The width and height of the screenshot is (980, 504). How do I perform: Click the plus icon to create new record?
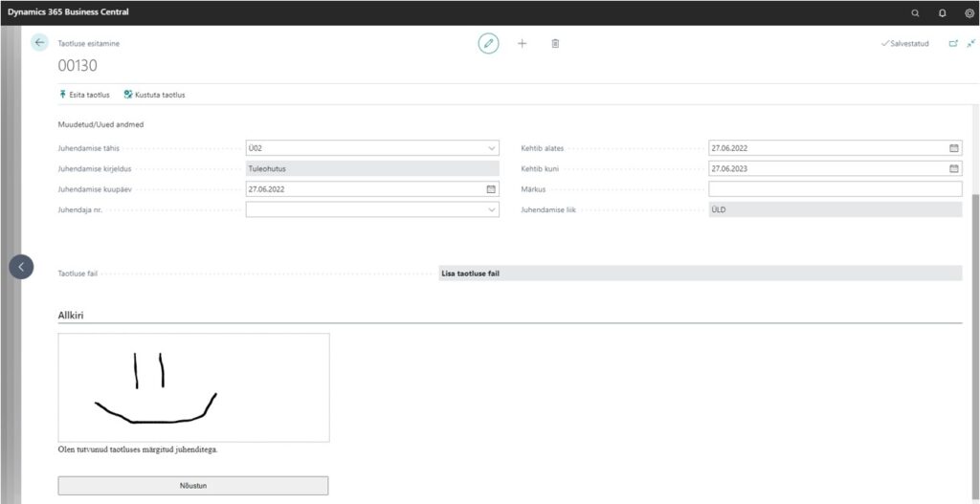coord(522,43)
